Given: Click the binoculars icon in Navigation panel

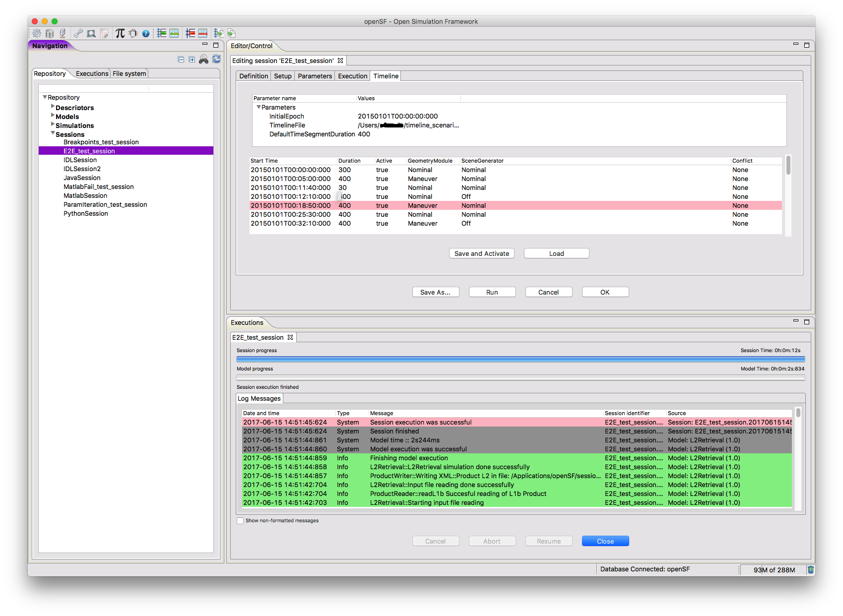Looking at the screenshot, I should (x=203, y=60).
